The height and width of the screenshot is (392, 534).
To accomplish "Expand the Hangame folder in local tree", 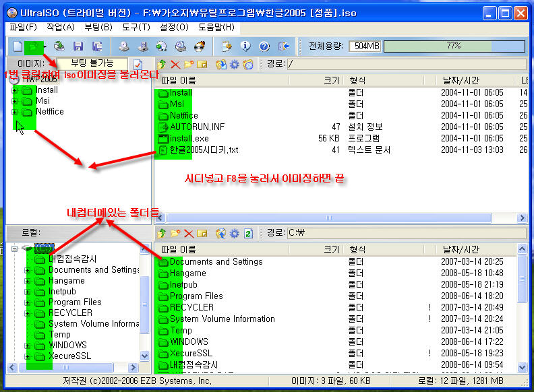I will click(x=27, y=281).
